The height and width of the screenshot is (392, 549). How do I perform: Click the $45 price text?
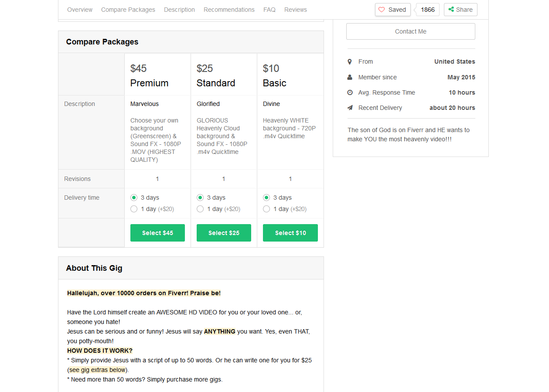point(138,68)
